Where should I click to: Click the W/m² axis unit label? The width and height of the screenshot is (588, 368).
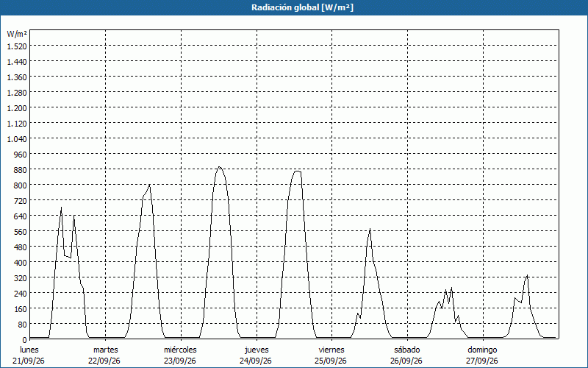[17, 34]
